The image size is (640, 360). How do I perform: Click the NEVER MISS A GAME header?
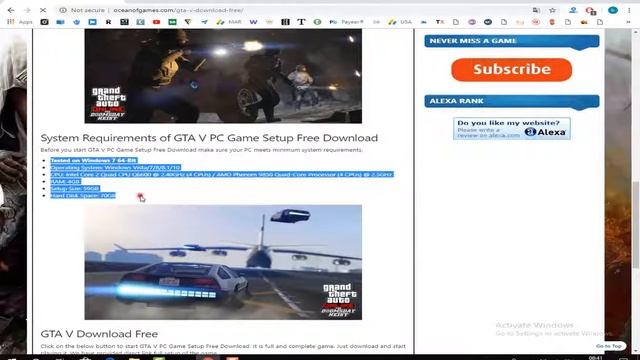point(512,41)
